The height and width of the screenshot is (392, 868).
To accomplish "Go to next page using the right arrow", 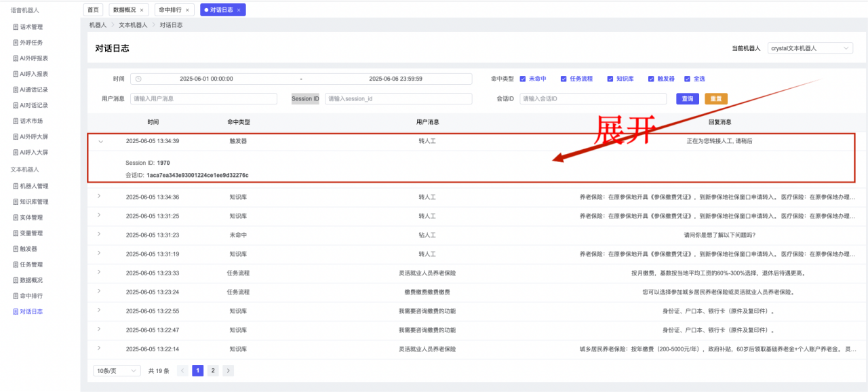I will (229, 371).
